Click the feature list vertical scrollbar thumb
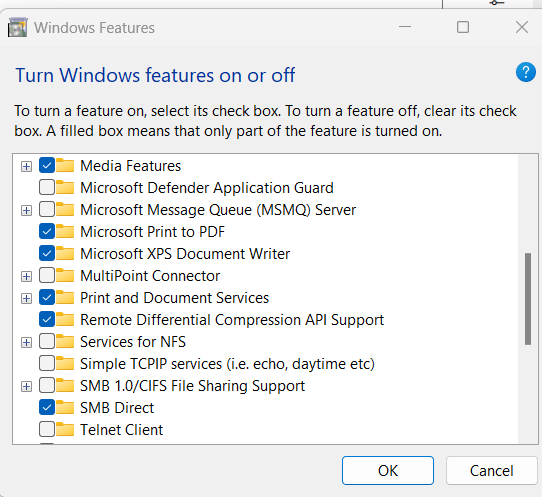This screenshot has height=497, width=542. click(528, 299)
